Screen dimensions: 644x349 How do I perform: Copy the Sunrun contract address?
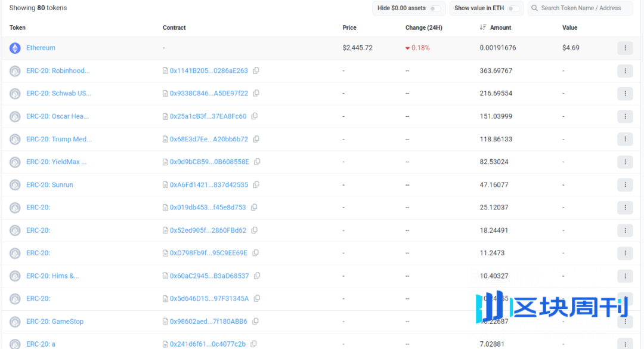pyautogui.click(x=256, y=184)
